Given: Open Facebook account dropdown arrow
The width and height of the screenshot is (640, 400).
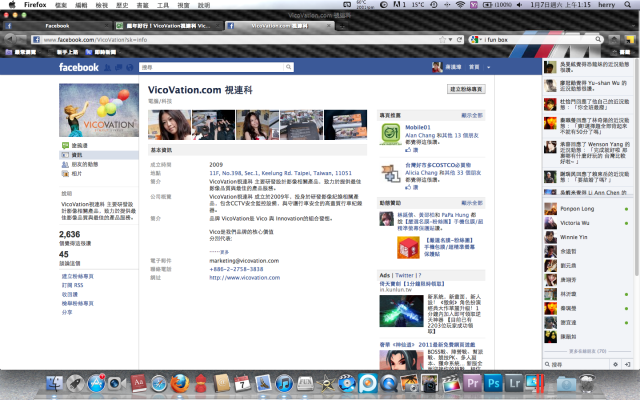Looking at the screenshot, I should pos(489,67).
